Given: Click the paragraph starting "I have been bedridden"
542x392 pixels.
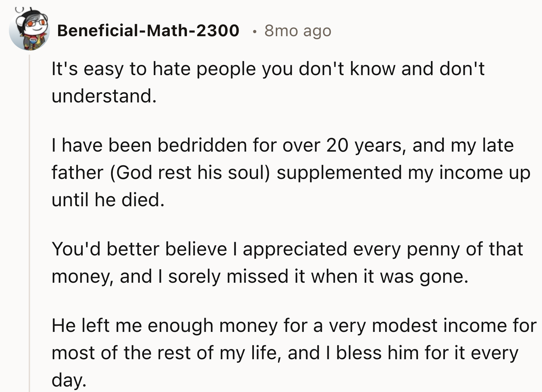Looking at the screenshot, I should coord(290,172).
